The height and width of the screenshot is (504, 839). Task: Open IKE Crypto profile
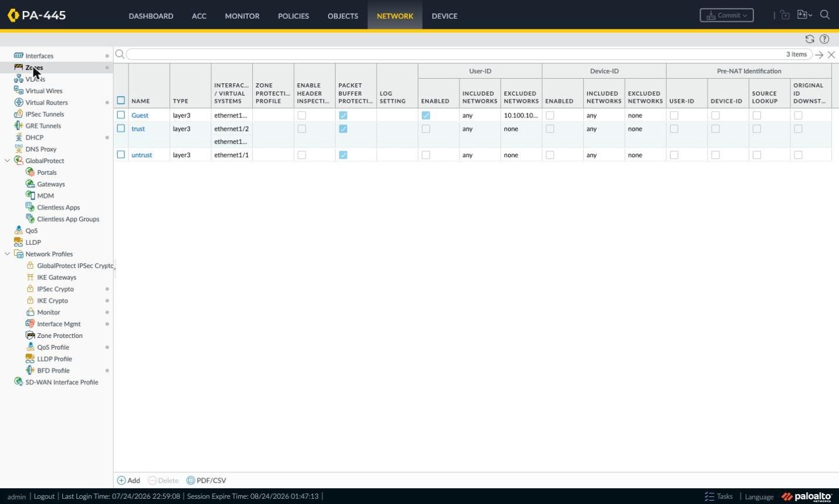(x=52, y=300)
